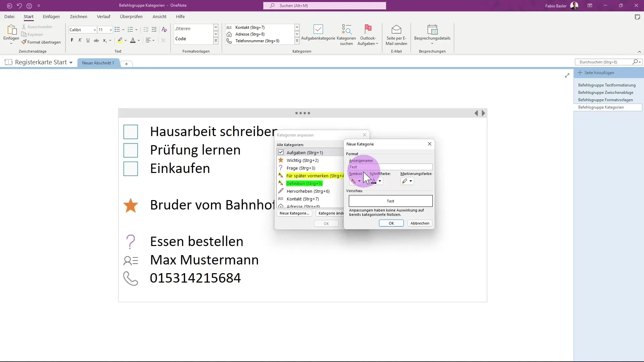The width and height of the screenshot is (644, 362).
Task: Apply the red font color button
Action: pos(133,40)
